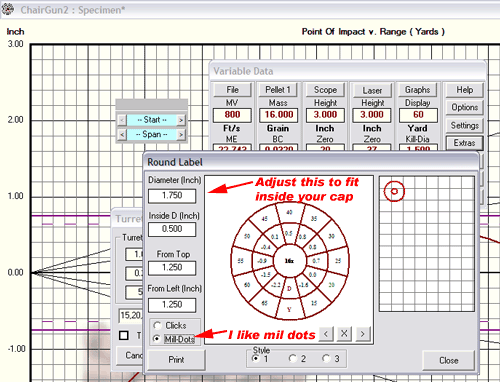The image size is (500, 382).
Task: Open the File menu button
Action: 232,90
